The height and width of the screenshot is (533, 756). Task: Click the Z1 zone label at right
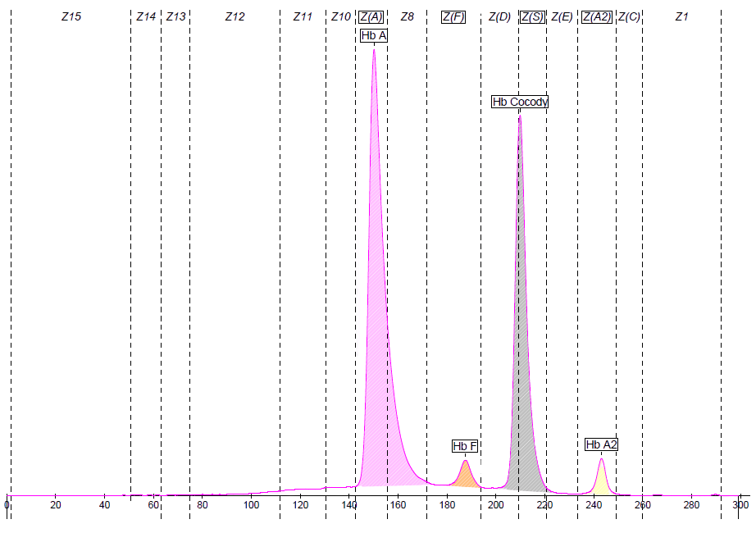[681, 16]
